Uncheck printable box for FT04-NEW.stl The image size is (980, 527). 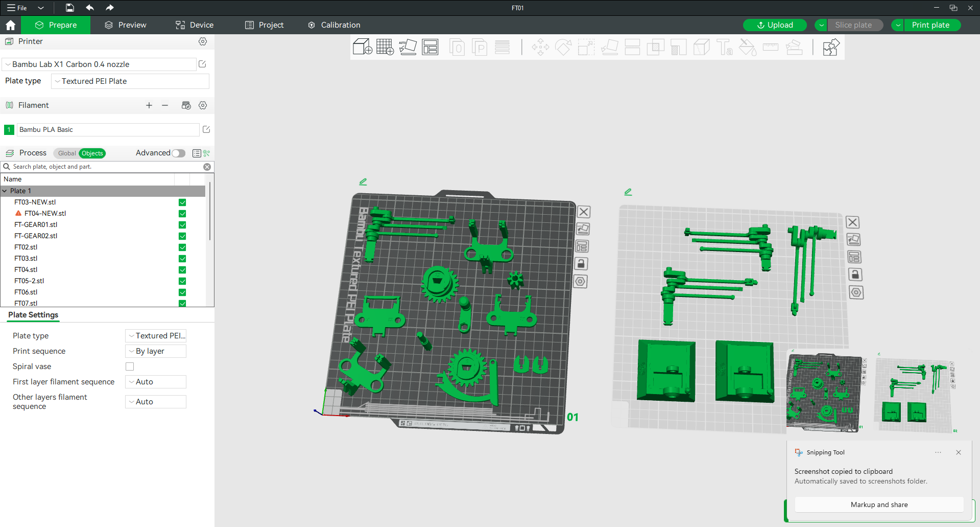pos(182,214)
